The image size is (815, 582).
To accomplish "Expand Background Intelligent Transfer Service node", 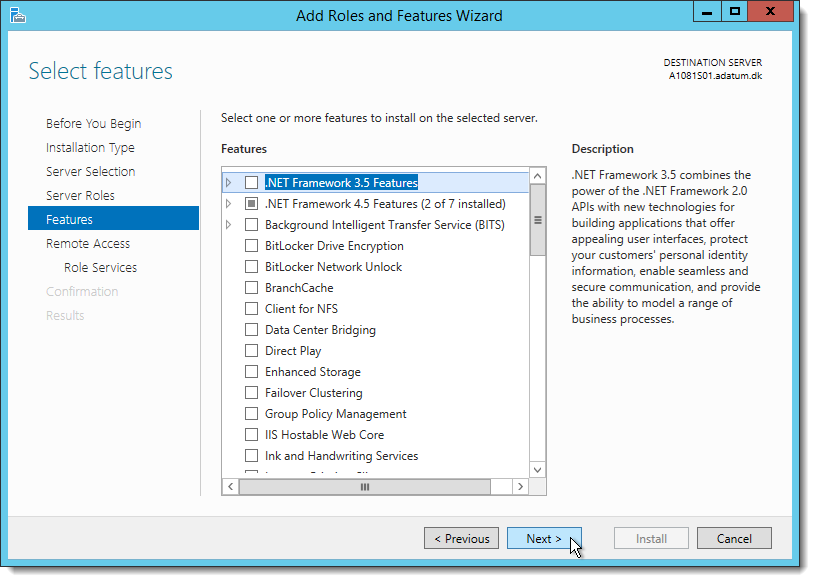I will pos(228,225).
